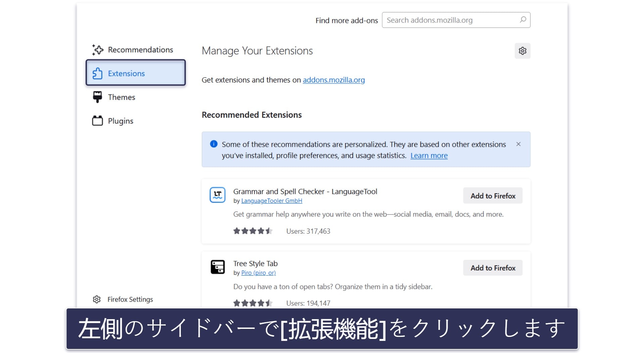This screenshot has width=644, height=353.
Task: Click the Users: 194,147 text
Action: [308, 303]
